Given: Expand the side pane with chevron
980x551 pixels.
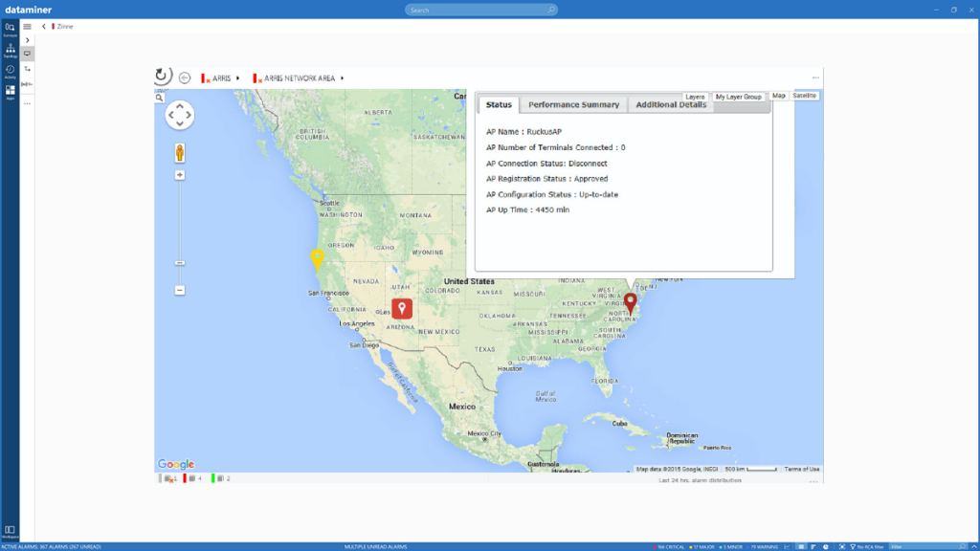Looking at the screenshot, I should [x=28, y=40].
